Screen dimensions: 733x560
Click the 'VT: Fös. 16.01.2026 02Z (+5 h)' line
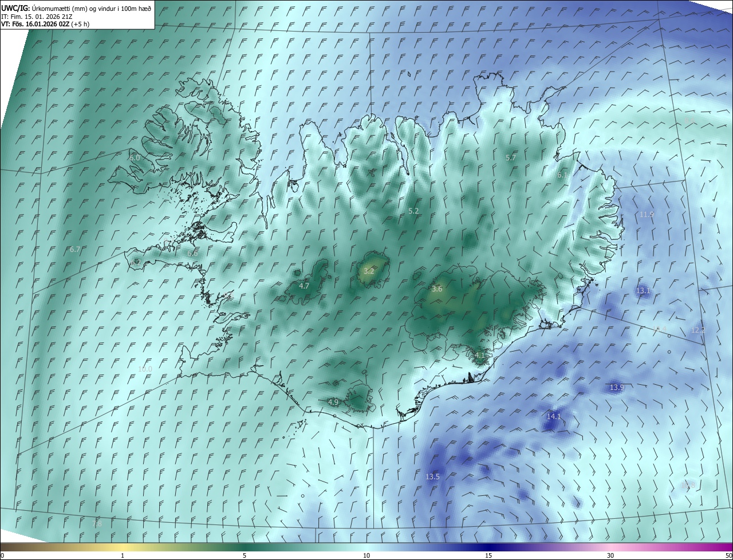(x=45, y=25)
